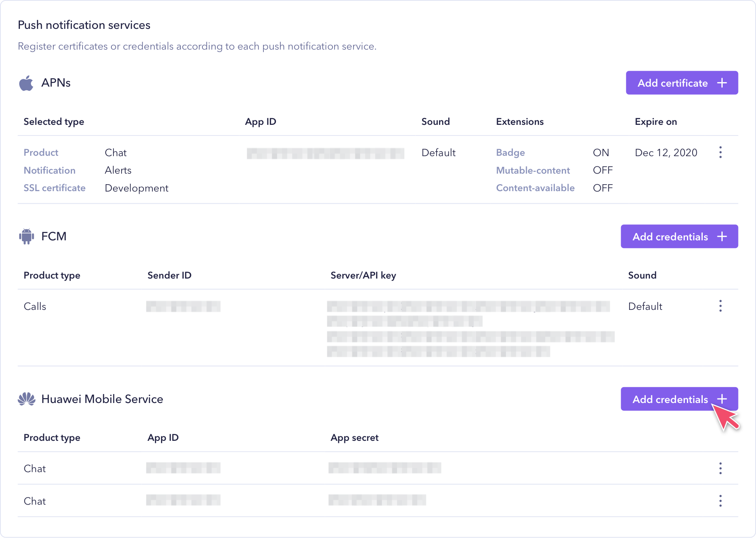Screen dimensions: 756x538
Task: Click the 'Selected type' column header
Action: (x=54, y=122)
